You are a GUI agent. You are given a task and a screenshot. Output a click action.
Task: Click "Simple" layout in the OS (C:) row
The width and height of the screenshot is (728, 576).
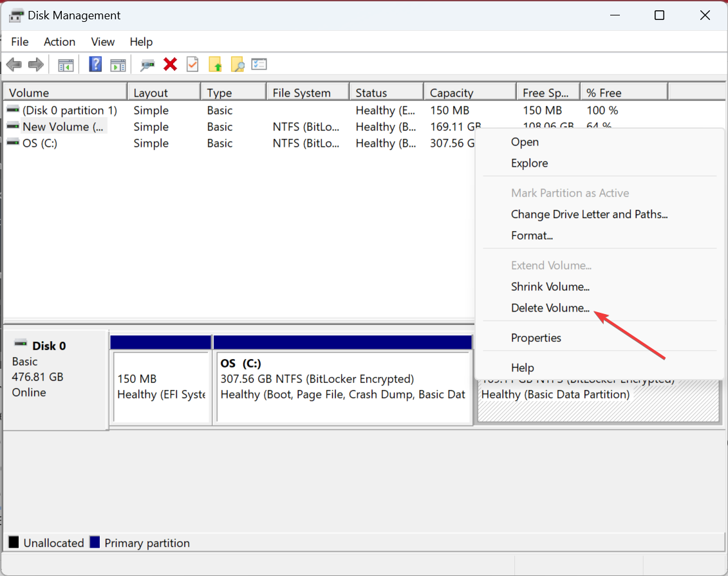(151, 143)
